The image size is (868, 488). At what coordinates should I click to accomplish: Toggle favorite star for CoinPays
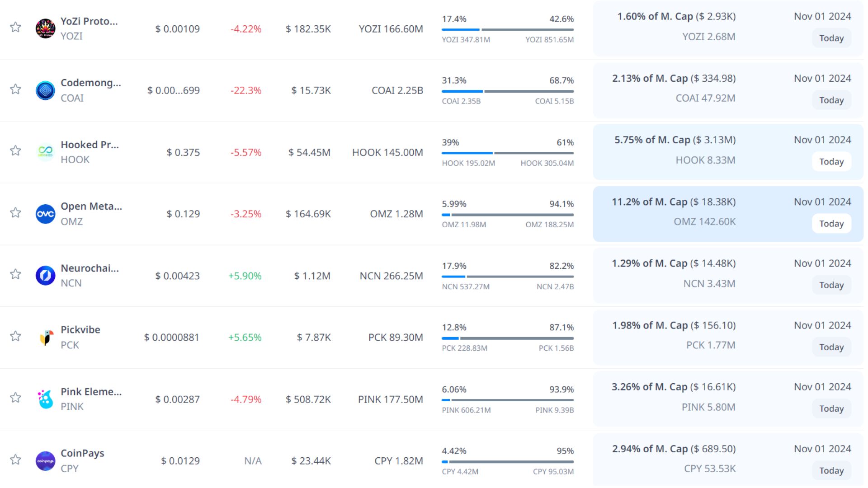coord(15,460)
